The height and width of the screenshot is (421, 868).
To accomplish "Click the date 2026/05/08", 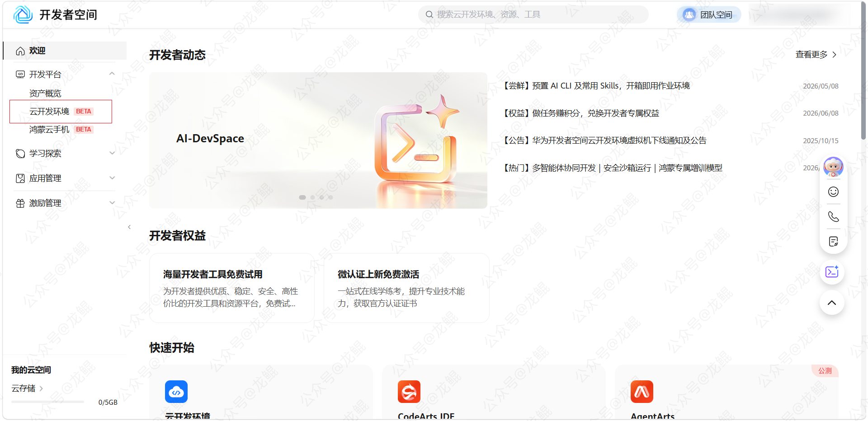I will coord(821,86).
